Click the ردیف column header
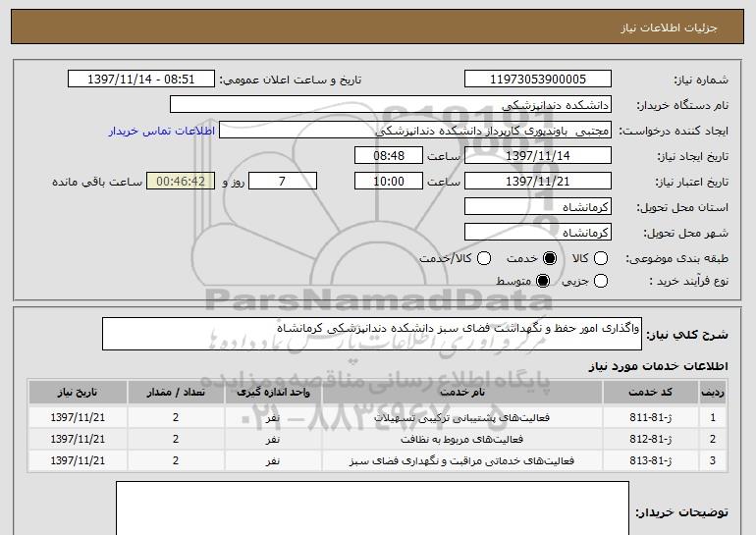756x535 pixels. click(x=713, y=393)
